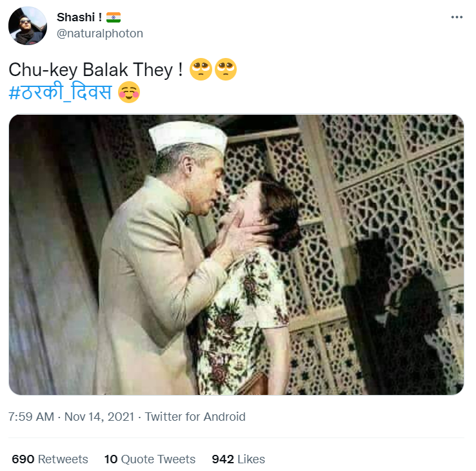Enlarge the attached tweet photo
The image size is (476, 471).
[236, 255]
